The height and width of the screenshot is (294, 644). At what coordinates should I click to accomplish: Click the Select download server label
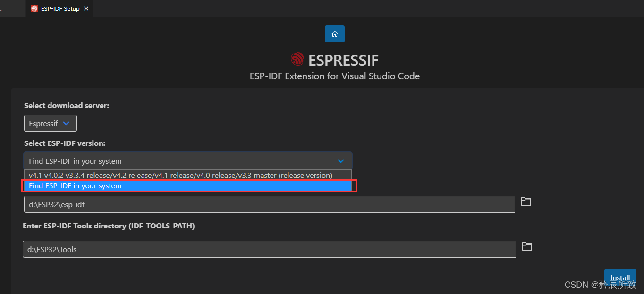(67, 106)
